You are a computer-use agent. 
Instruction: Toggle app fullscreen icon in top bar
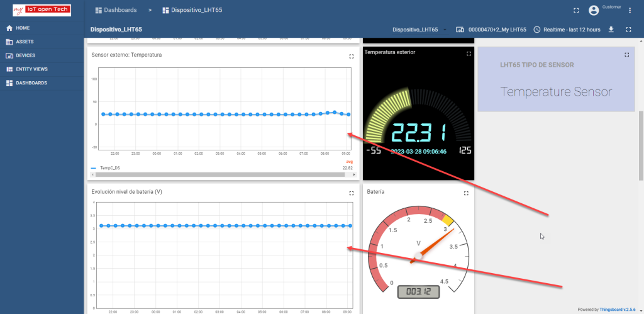[576, 11]
